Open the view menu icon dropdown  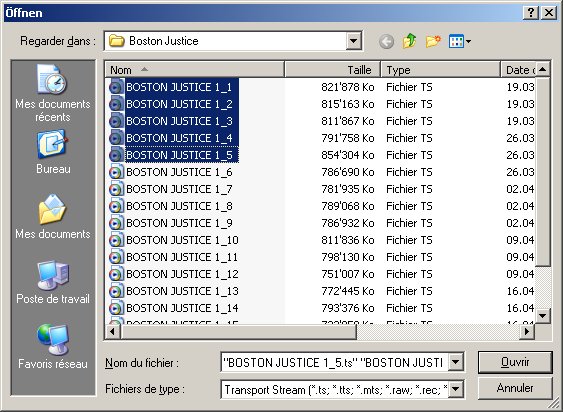click(x=460, y=41)
